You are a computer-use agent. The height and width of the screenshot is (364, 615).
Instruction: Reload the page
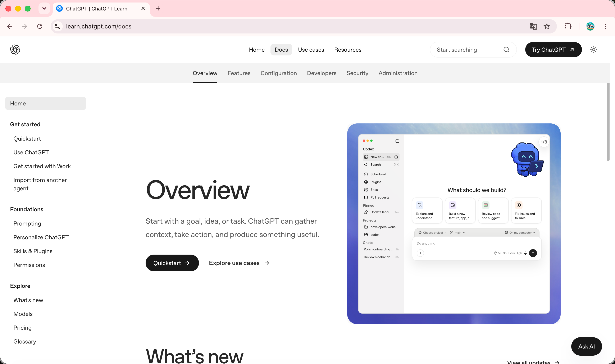click(40, 26)
